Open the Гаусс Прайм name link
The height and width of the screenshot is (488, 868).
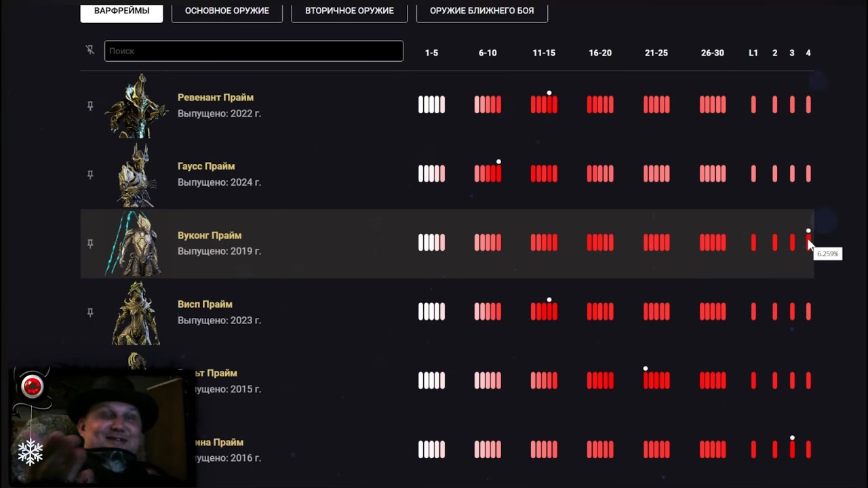[206, 166]
